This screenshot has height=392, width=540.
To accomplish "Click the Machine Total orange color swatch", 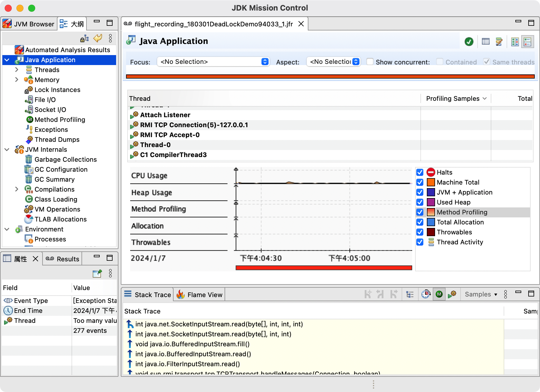I will [431, 182].
